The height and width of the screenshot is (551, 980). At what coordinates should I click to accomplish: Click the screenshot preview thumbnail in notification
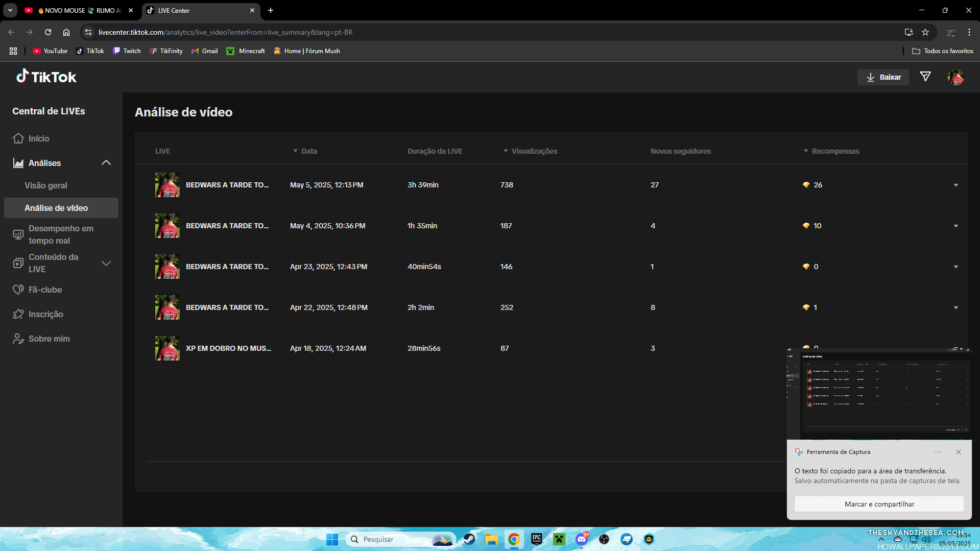[x=879, y=394]
